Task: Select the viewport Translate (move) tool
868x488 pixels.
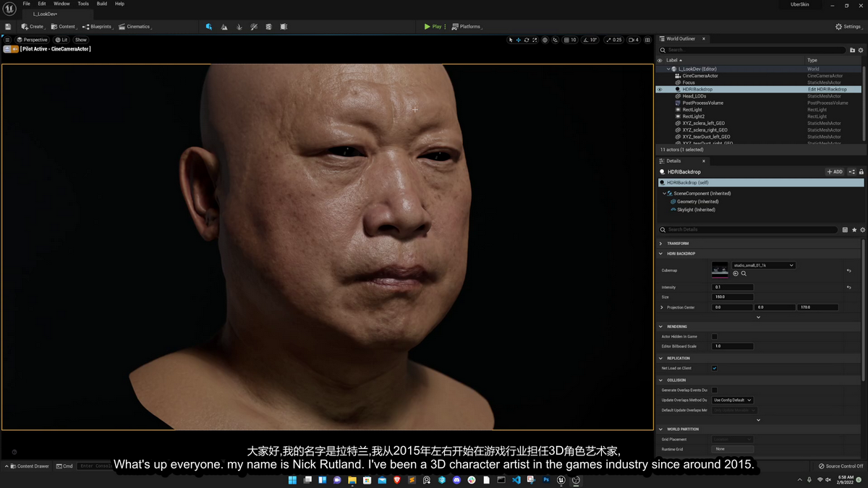Action: point(519,40)
